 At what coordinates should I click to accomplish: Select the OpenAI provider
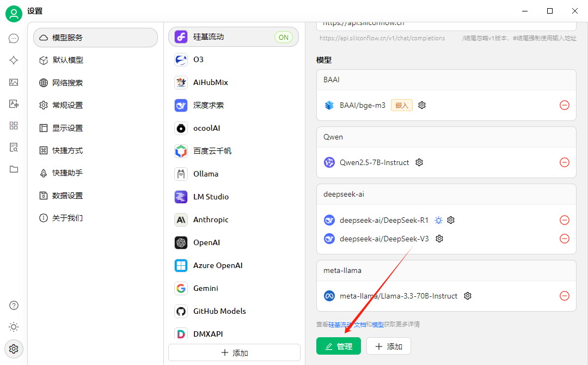tap(234, 243)
